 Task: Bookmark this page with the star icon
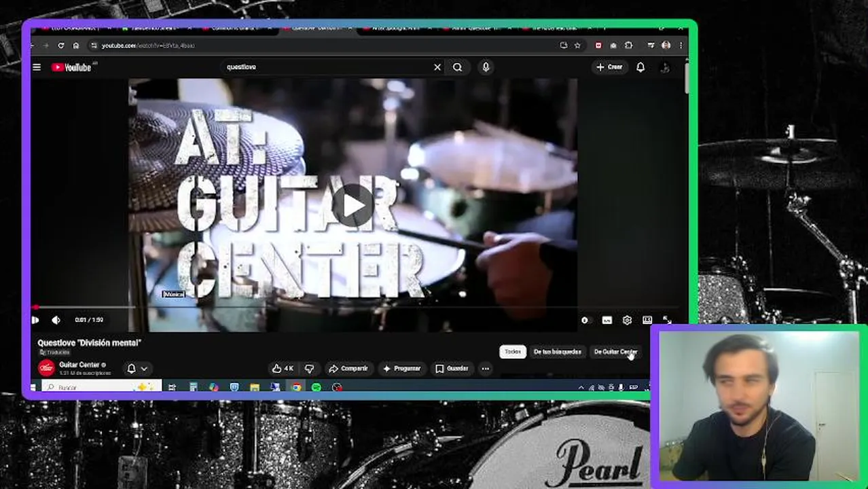577,46
